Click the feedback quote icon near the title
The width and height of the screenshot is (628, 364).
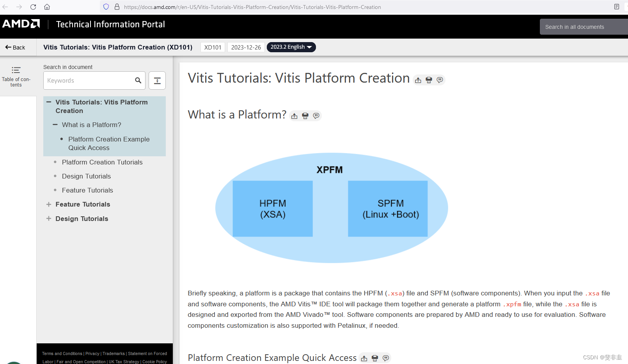click(x=440, y=80)
